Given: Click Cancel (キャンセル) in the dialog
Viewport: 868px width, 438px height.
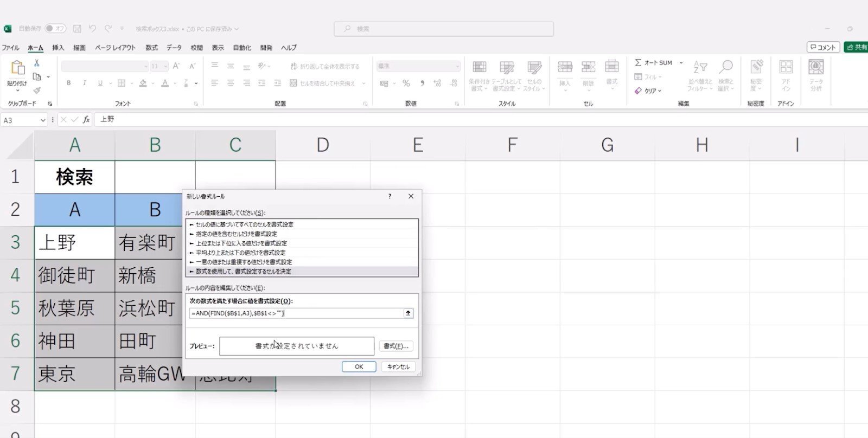Looking at the screenshot, I should [x=398, y=367].
